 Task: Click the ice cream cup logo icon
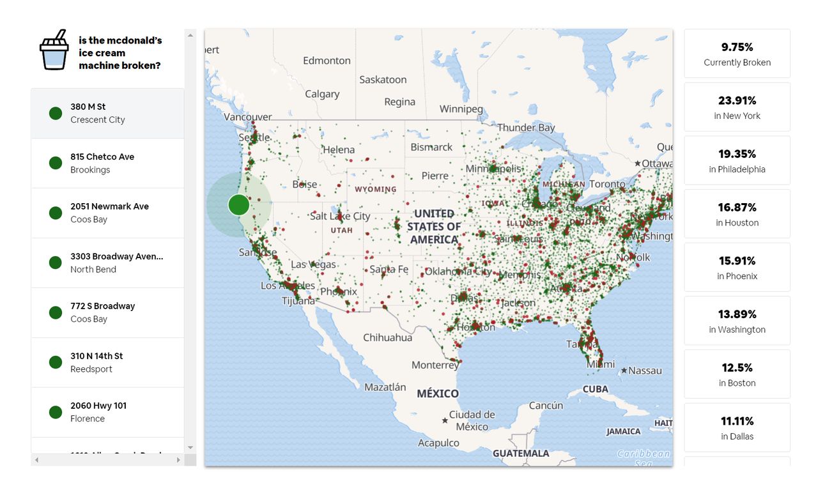54,50
